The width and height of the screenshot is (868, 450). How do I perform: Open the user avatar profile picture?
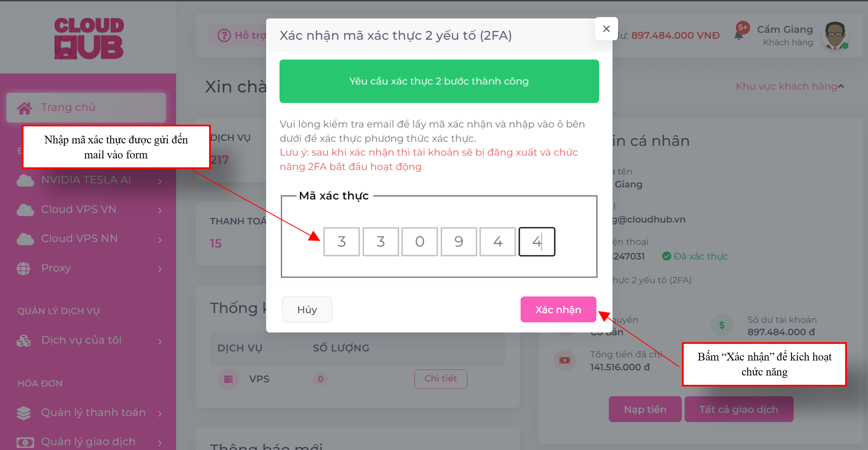click(834, 35)
